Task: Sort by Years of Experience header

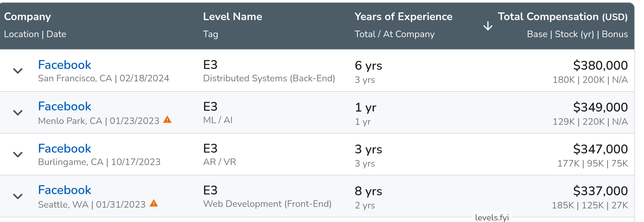Action: 403,17
